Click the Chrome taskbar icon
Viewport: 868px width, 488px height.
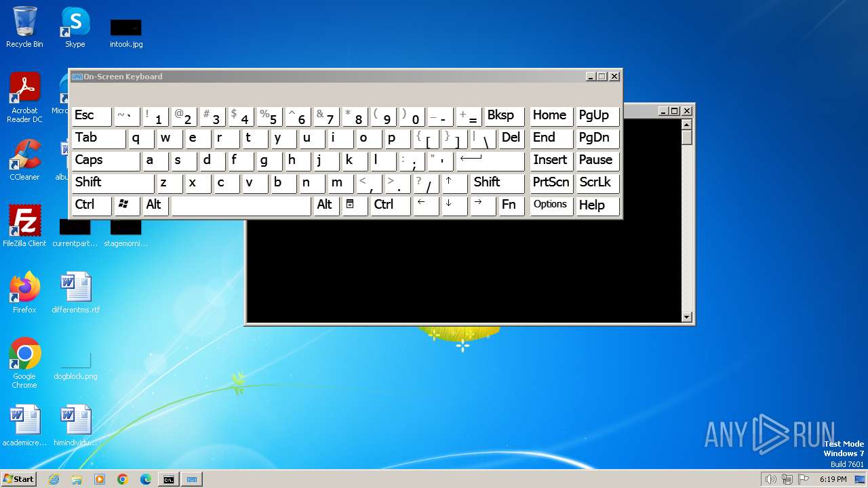pyautogui.click(x=123, y=479)
